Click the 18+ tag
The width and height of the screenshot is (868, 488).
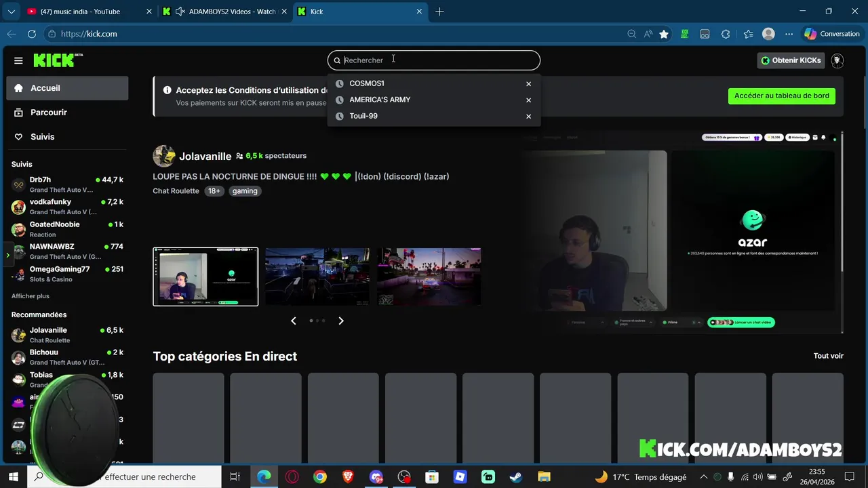click(214, 191)
